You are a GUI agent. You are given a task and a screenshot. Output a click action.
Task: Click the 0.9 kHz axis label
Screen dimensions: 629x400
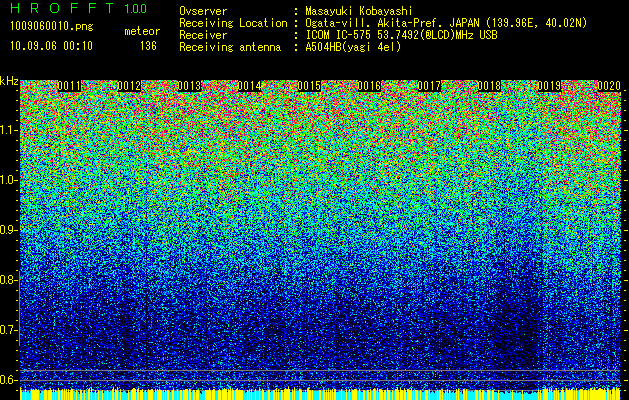[9, 230]
